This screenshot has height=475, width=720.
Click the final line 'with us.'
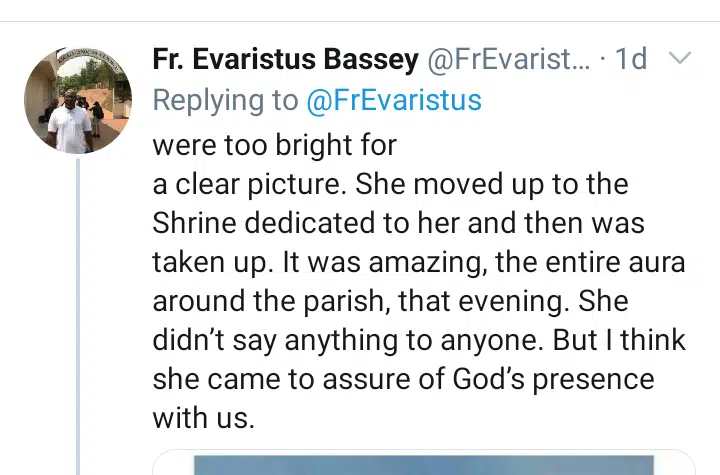(203, 417)
